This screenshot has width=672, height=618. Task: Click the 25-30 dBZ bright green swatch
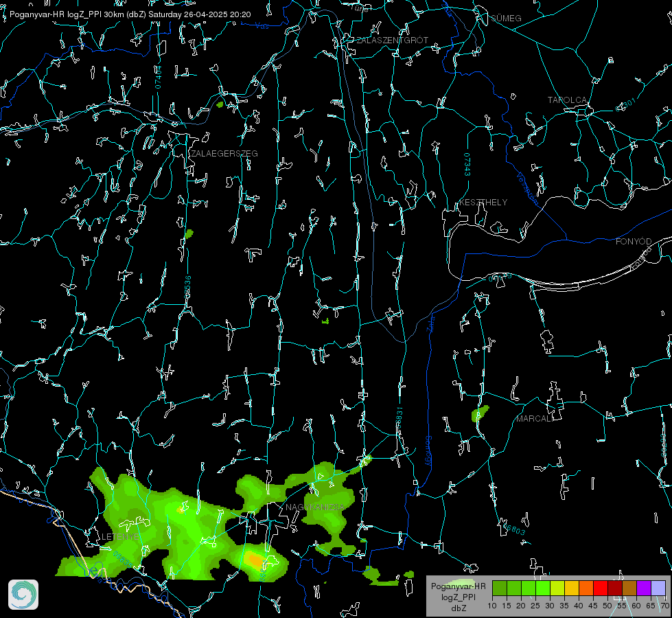tap(543, 588)
